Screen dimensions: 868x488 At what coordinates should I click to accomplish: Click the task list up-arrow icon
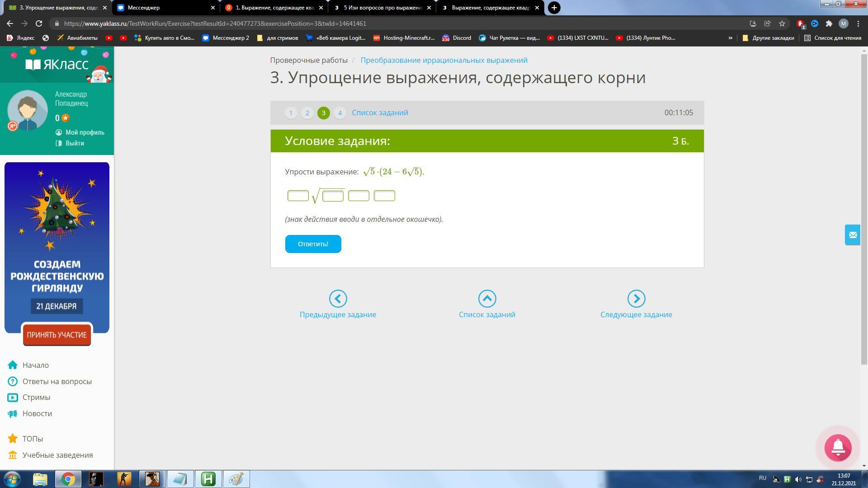(487, 299)
